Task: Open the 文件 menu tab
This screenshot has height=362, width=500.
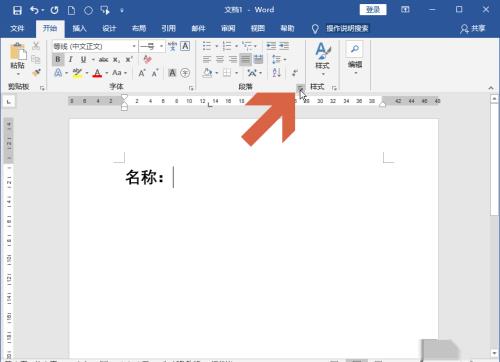Action: click(x=17, y=29)
